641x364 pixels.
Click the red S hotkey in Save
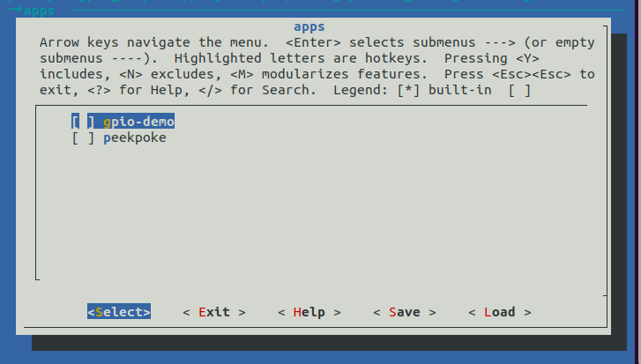(392, 312)
